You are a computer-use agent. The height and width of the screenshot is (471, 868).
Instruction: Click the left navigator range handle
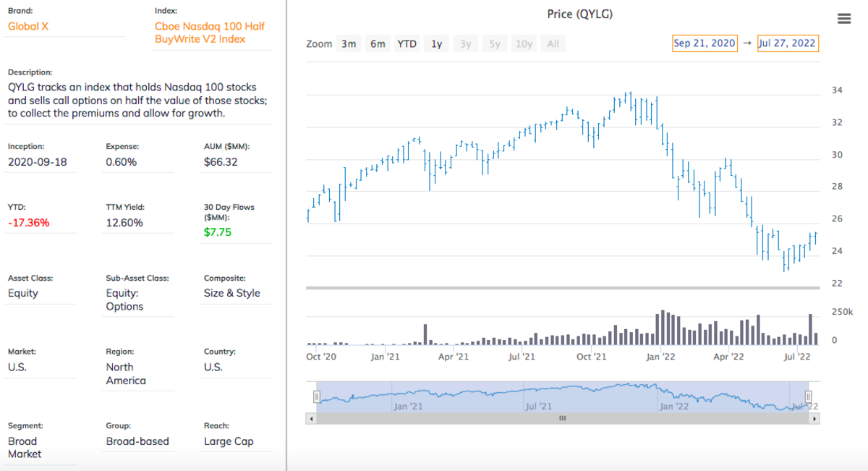tap(316, 396)
